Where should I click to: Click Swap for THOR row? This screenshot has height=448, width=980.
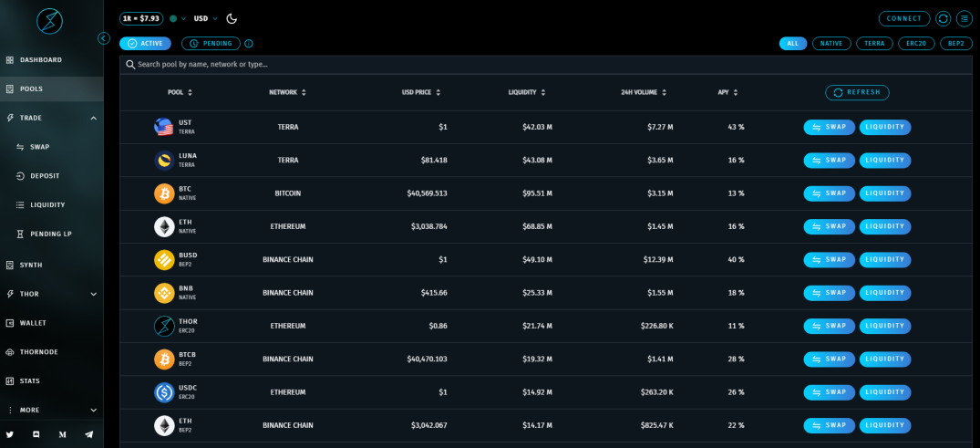pos(829,326)
